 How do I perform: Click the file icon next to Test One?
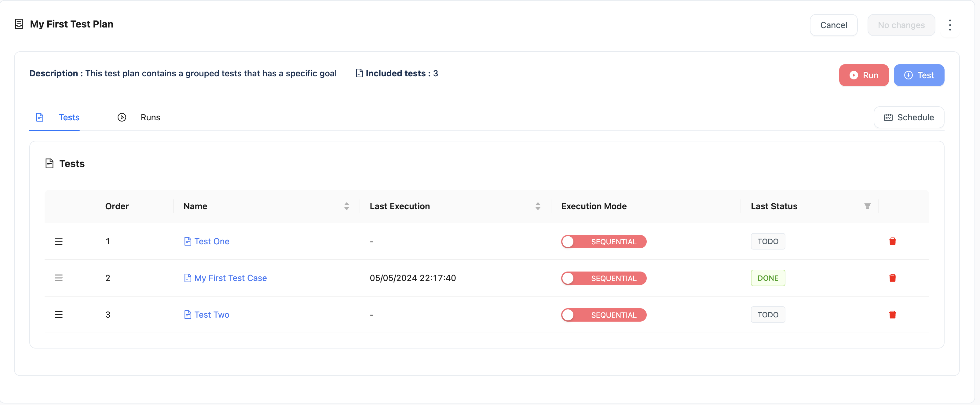pyautogui.click(x=188, y=242)
